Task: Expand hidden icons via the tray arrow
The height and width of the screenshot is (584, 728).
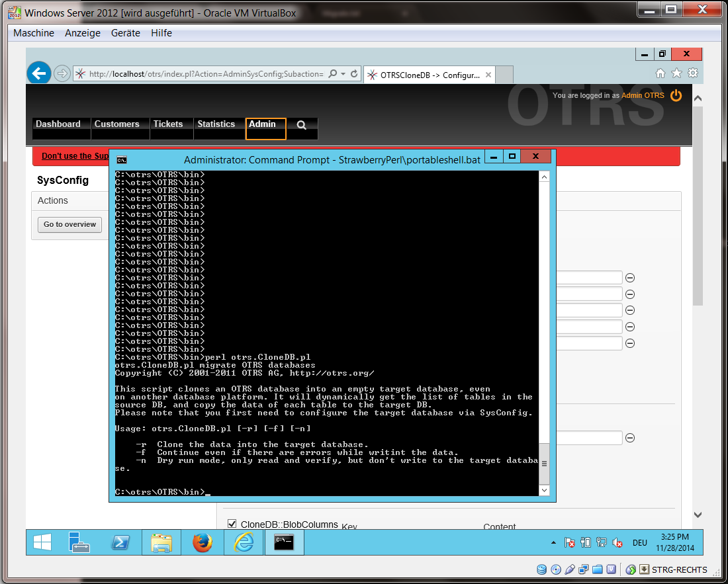Action: (554, 542)
